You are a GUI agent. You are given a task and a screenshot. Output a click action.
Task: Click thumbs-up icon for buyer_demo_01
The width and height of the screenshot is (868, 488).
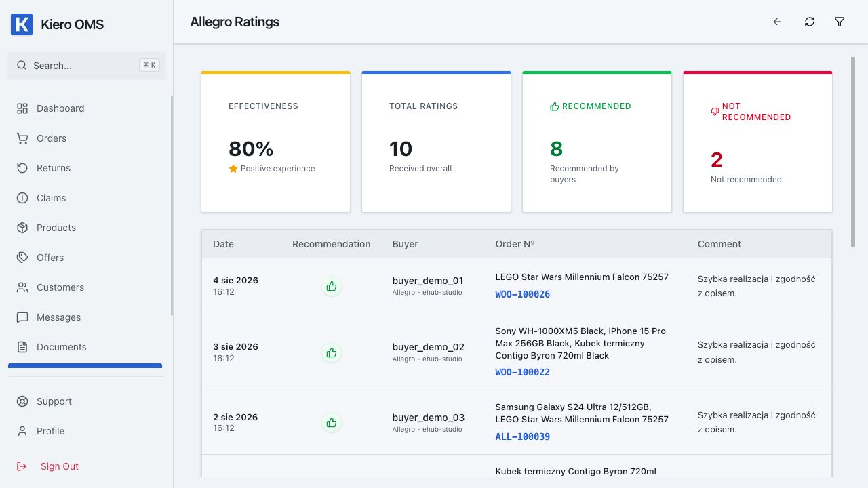coord(332,286)
